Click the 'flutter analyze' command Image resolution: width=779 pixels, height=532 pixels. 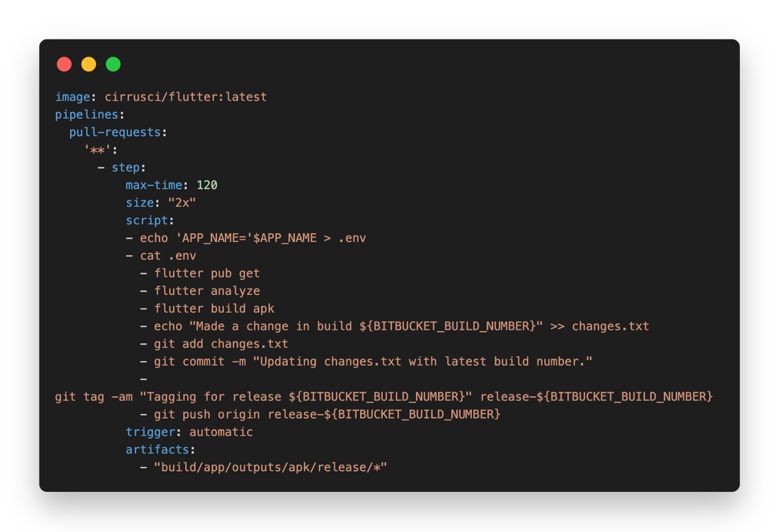[207, 291]
